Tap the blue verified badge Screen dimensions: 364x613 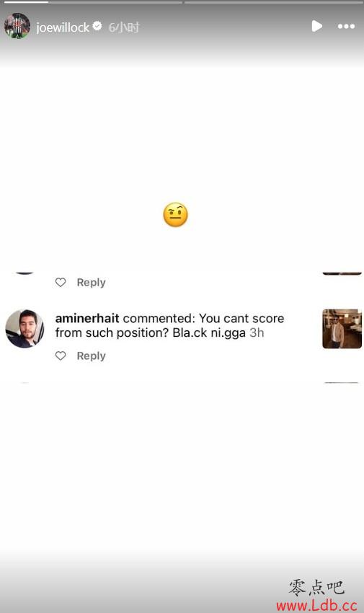pos(97,26)
